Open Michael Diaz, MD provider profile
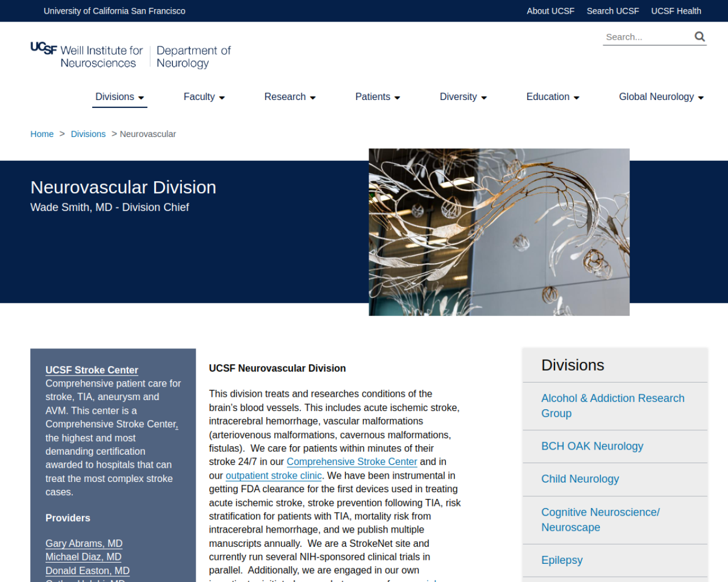Image resolution: width=728 pixels, height=582 pixels. [83, 557]
